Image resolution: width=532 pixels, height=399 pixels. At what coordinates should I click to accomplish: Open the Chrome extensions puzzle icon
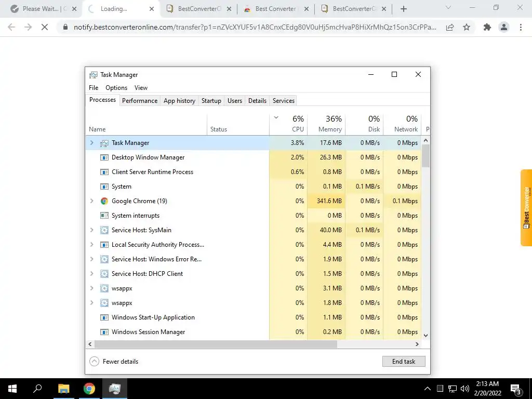(487, 27)
